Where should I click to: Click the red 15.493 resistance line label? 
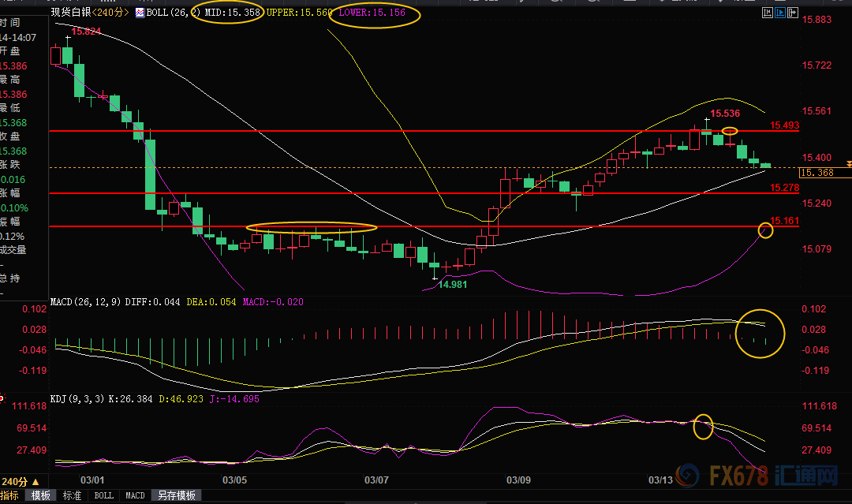point(784,125)
